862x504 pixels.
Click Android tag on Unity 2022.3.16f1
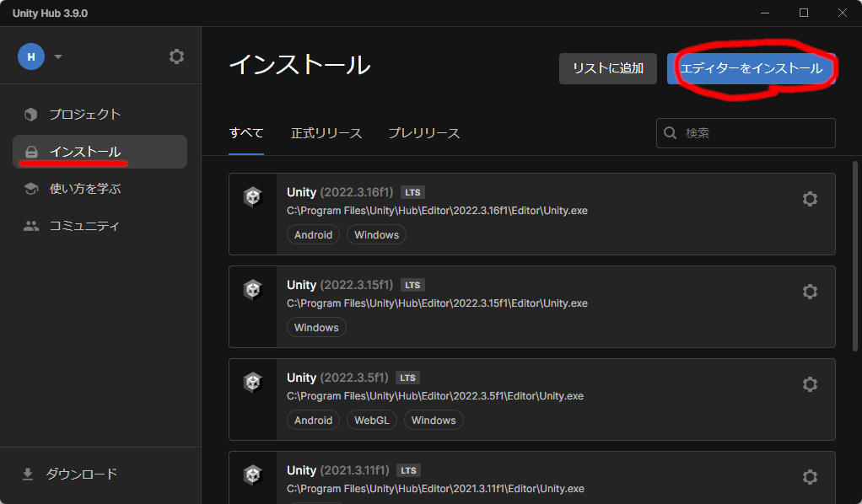click(x=314, y=234)
